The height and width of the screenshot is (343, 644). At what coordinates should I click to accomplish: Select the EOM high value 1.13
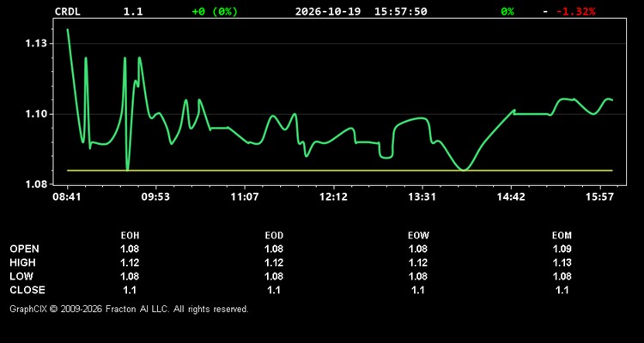tap(562, 262)
